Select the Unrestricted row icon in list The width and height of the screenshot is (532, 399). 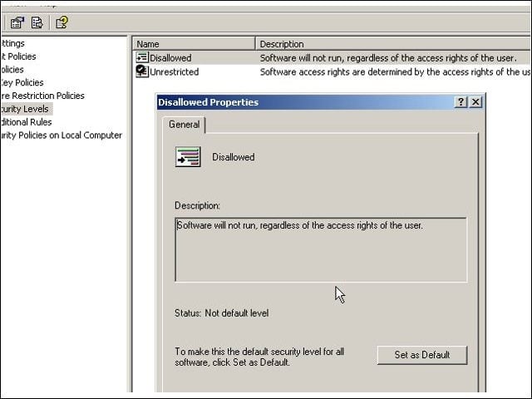142,71
